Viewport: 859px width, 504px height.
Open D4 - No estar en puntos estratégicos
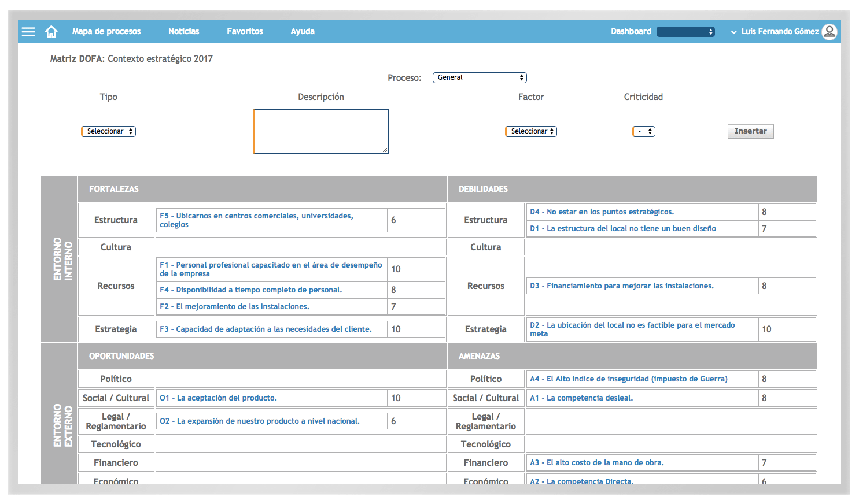point(602,212)
